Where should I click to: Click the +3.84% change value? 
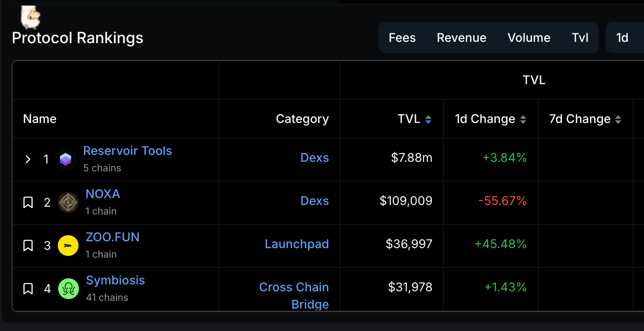tap(505, 158)
